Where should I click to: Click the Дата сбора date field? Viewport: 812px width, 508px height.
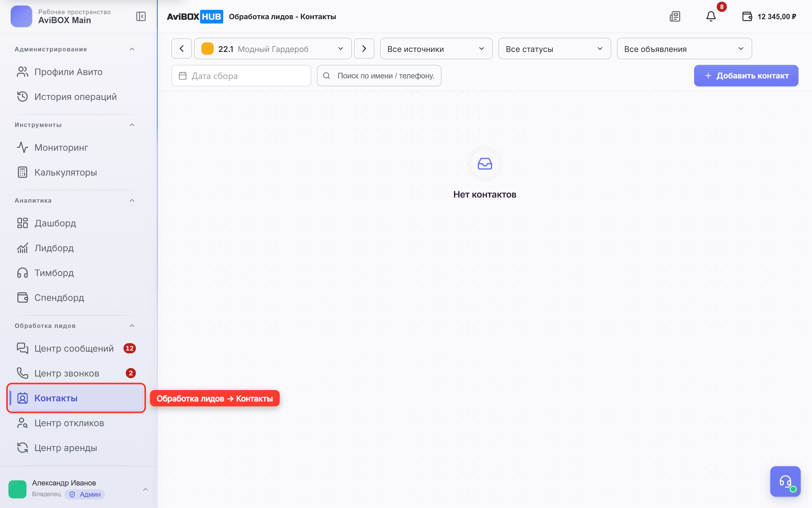(241, 76)
